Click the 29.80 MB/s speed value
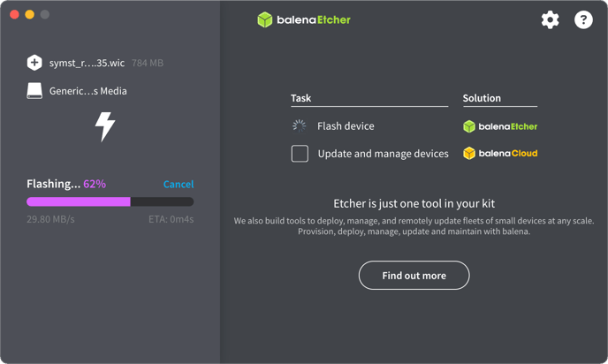This screenshot has height=364, width=608. point(50,219)
